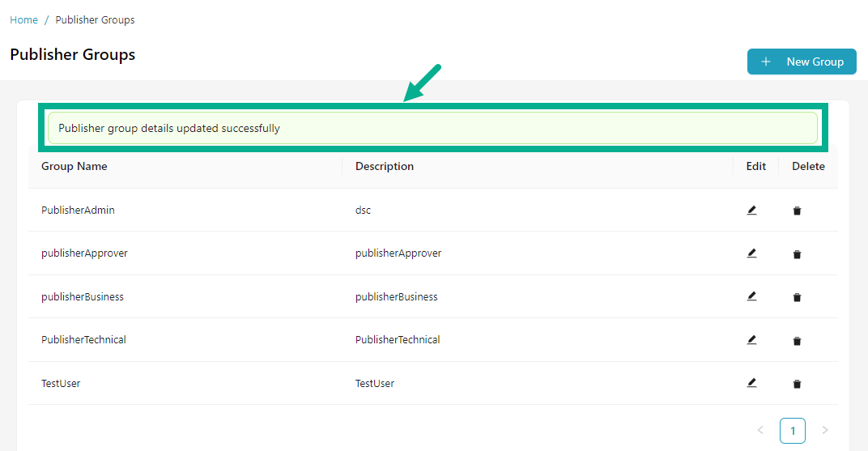The image size is (868, 451).
Task: Select the 'updated successfully' notification message
Action: (432, 128)
